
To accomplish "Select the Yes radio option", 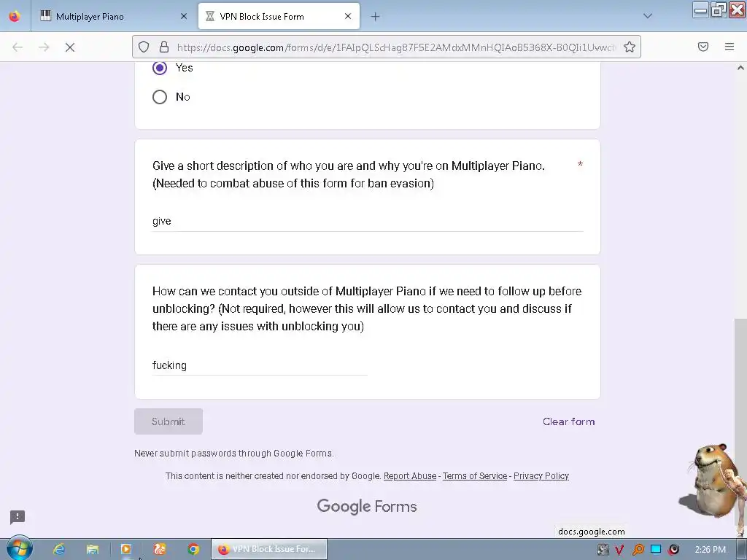I will [160, 68].
